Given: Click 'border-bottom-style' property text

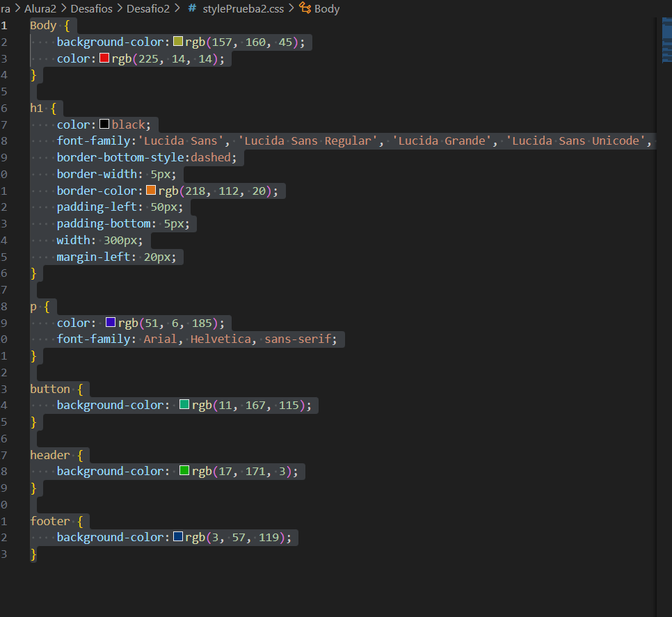Looking at the screenshot, I should (120, 158).
